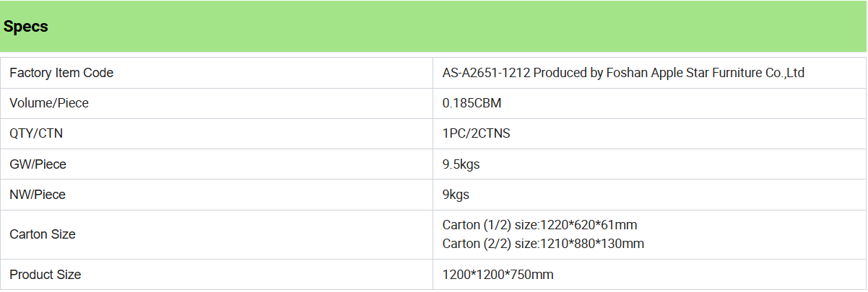Screen dimensions: 868x292
Task: Click the green Specs header bar
Action: [x=433, y=27]
